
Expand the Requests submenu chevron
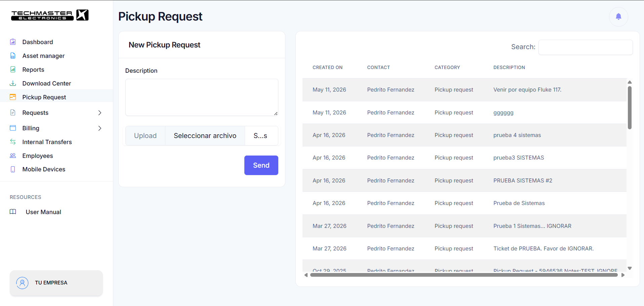point(99,113)
